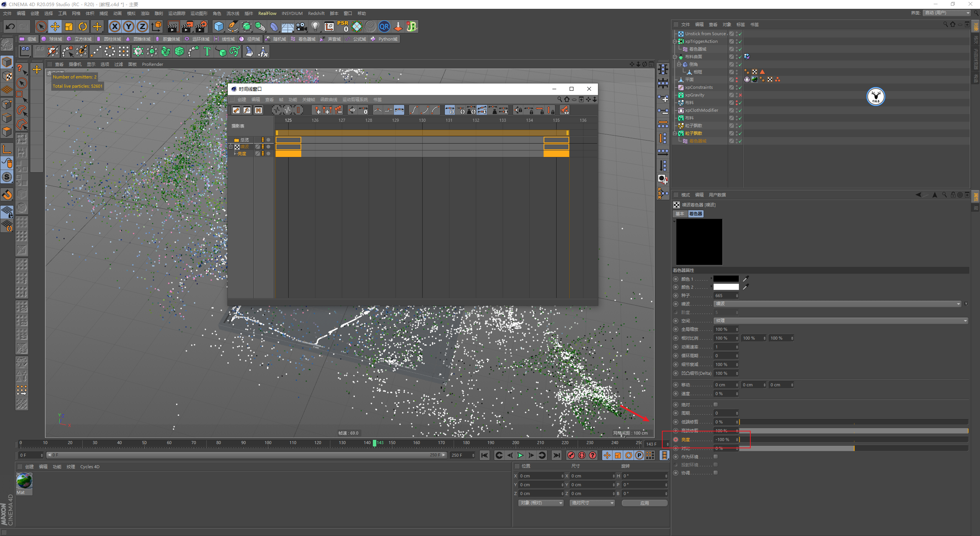
Task: Open the 噪波 noise type dropdown
Action: tap(838, 304)
